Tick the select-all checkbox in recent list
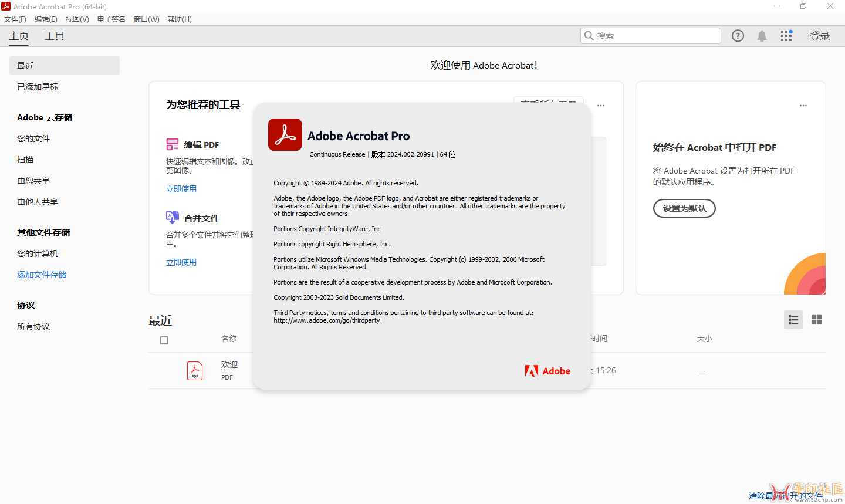 click(164, 340)
